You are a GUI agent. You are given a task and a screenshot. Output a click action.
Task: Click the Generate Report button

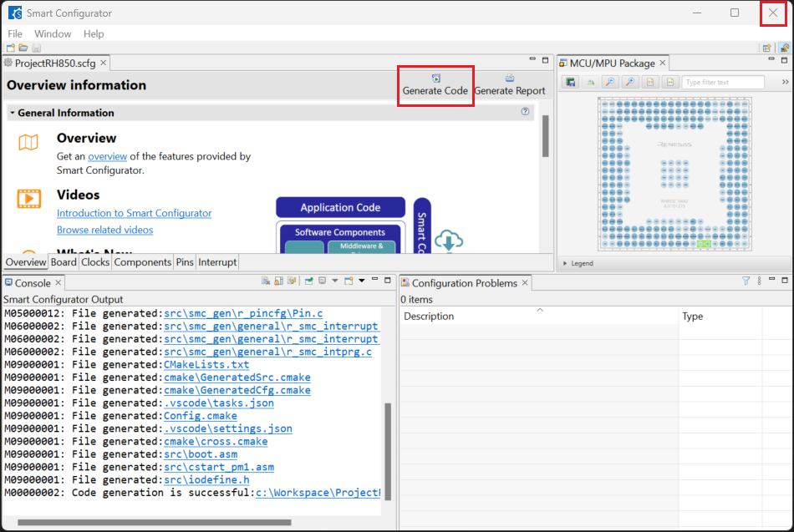point(510,85)
